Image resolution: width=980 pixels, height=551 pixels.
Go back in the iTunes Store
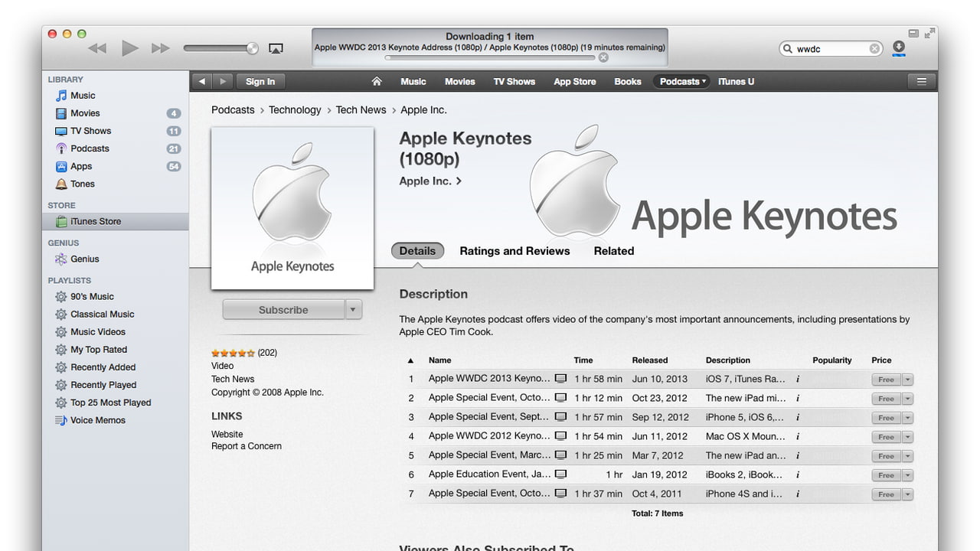pyautogui.click(x=202, y=81)
